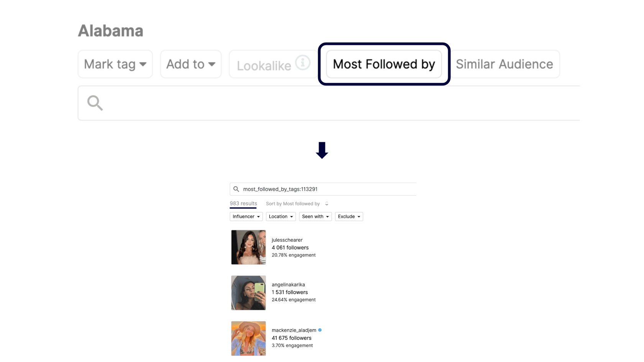Viewport: 644px width, 362px height.
Task: Click the Lookalike button
Action: 273,64
